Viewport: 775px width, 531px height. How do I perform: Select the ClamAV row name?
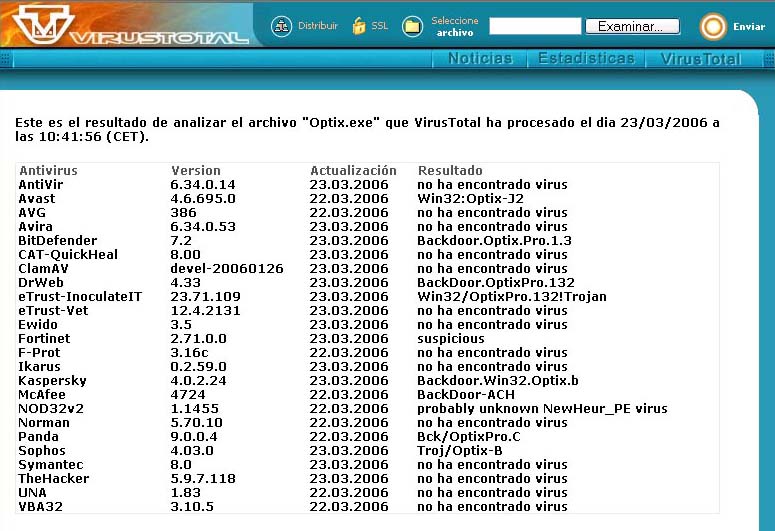coord(43,268)
